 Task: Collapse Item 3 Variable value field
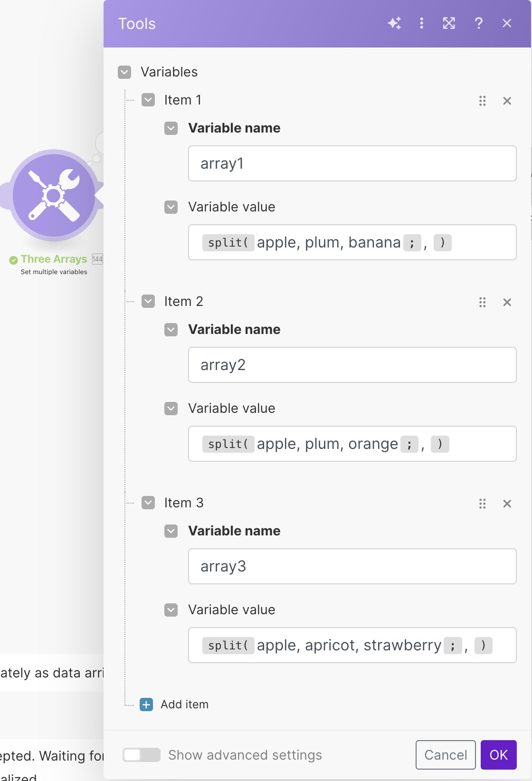pos(171,610)
